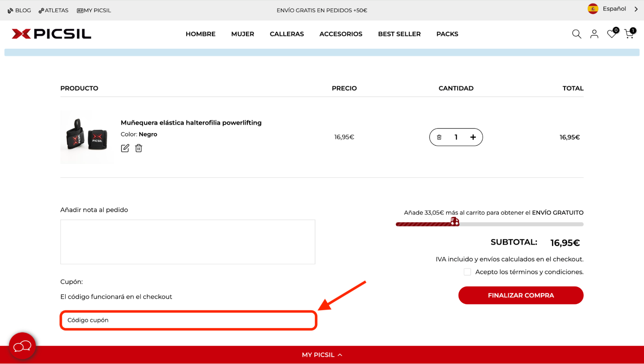The image size is (644, 364).
Task: Open the MY PICSIL top link
Action: tap(94, 10)
